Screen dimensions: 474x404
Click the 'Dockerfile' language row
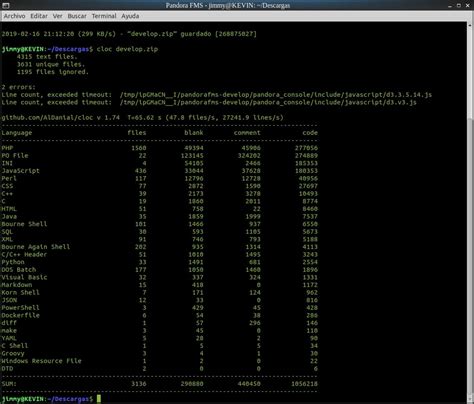[x=159, y=315]
